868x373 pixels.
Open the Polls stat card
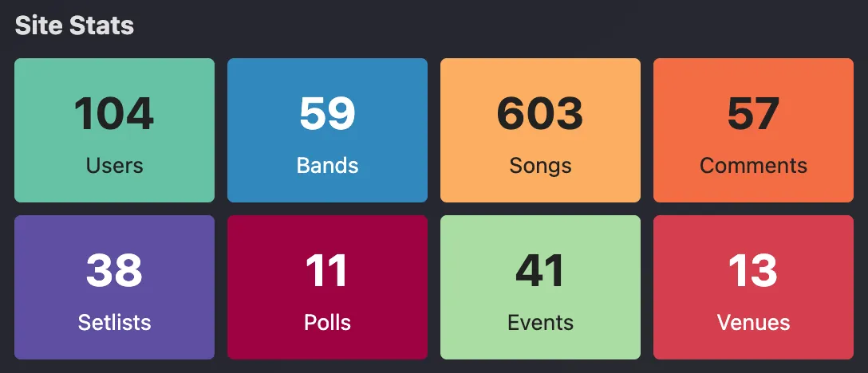[x=327, y=287]
